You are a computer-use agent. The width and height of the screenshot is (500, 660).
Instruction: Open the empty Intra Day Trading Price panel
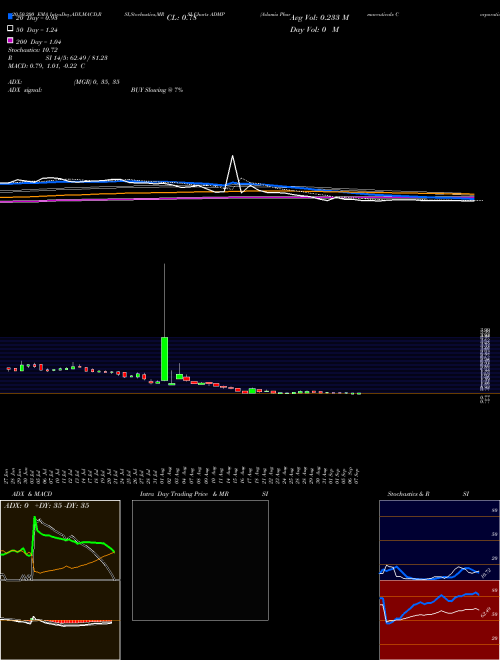point(200,560)
